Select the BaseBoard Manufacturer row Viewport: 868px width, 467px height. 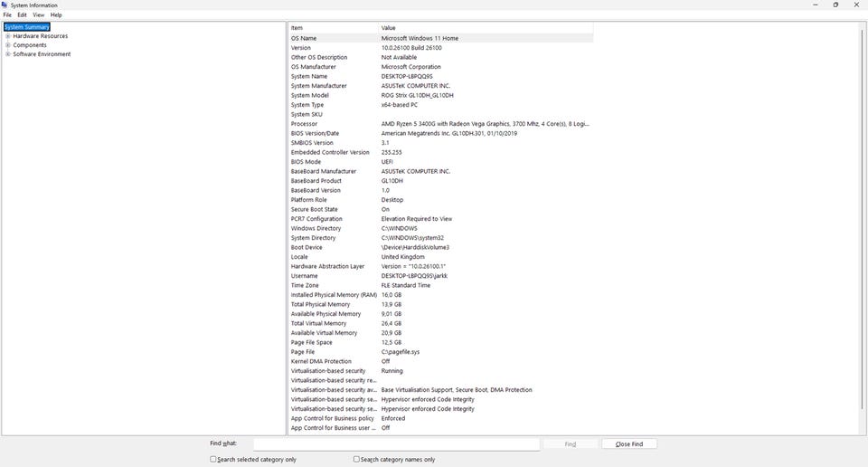440,171
